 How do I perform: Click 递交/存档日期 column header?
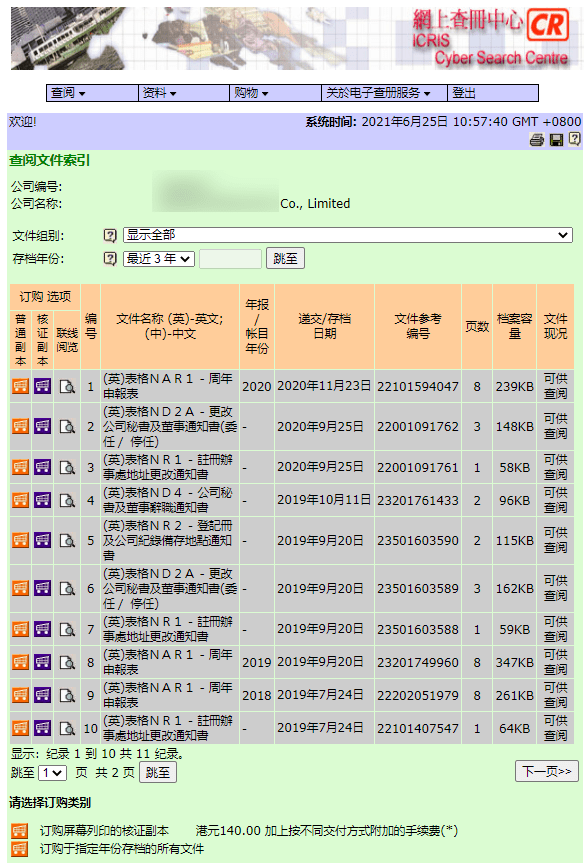pos(325,326)
